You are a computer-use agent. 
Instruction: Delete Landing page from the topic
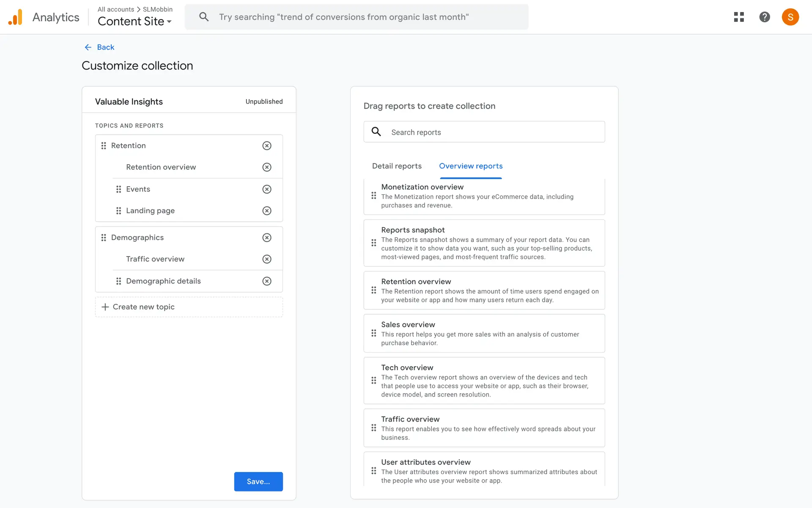266,211
